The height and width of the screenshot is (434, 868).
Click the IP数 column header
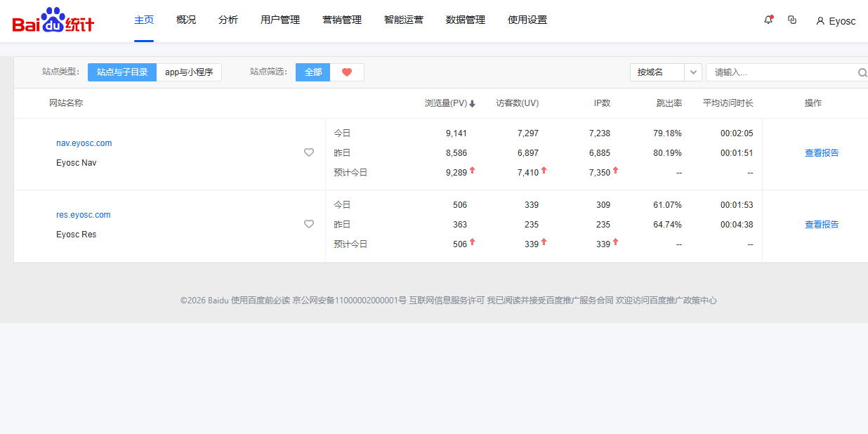602,103
